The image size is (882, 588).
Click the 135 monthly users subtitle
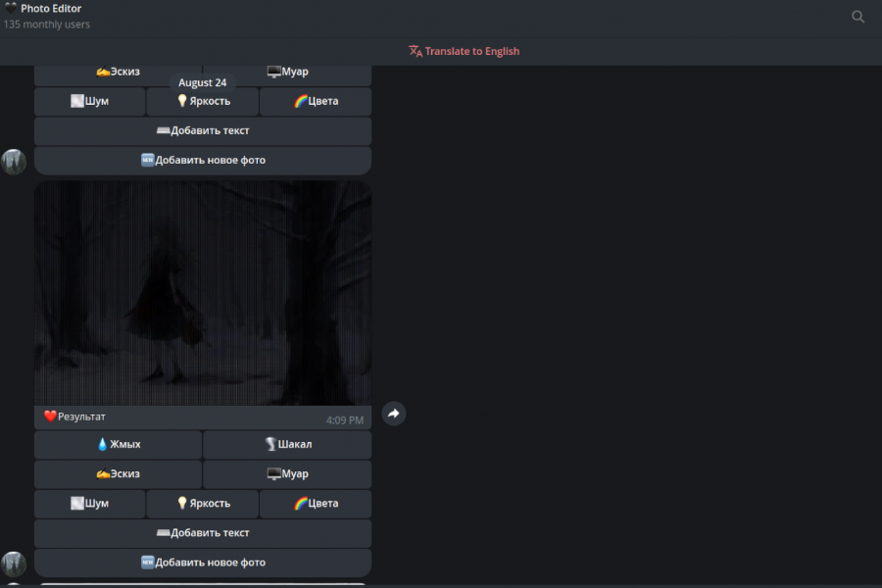[47, 24]
